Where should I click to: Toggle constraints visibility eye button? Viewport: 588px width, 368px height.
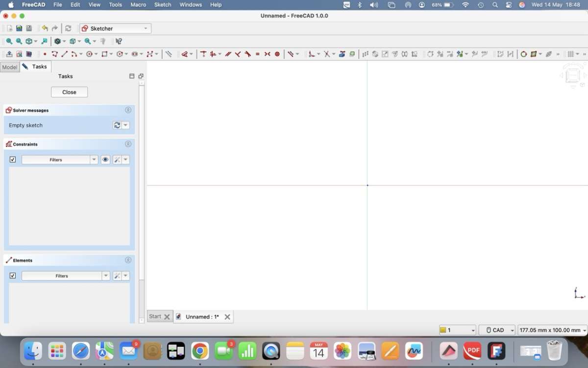(105, 159)
